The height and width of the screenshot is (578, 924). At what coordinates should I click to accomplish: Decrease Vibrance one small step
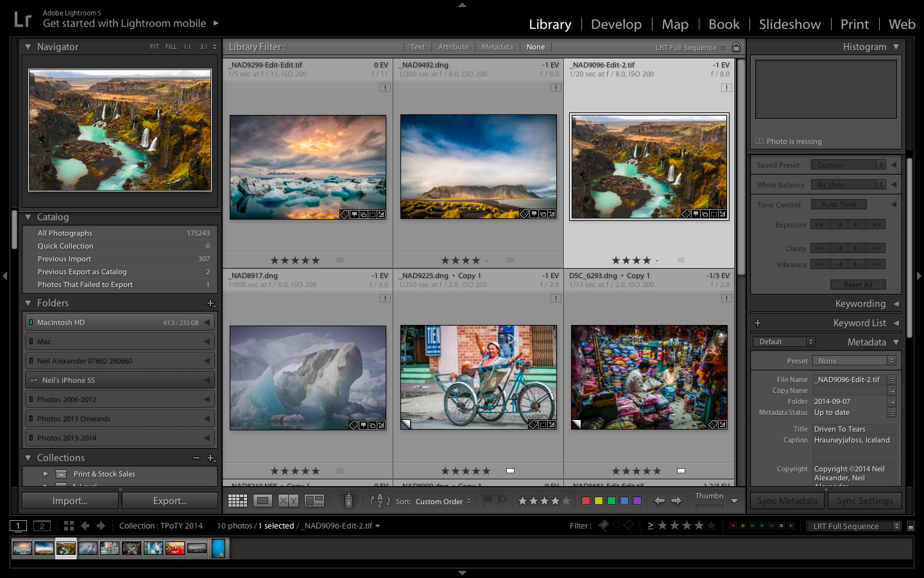pos(839,264)
